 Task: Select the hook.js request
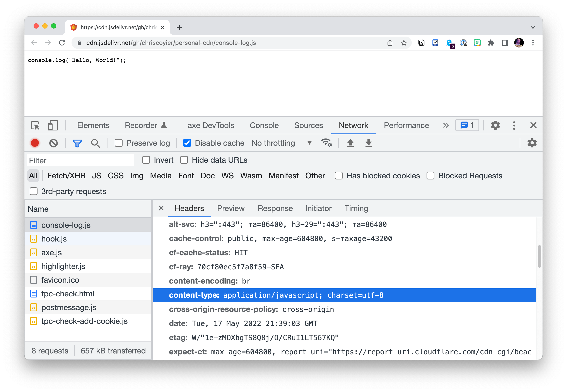[x=54, y=239]
